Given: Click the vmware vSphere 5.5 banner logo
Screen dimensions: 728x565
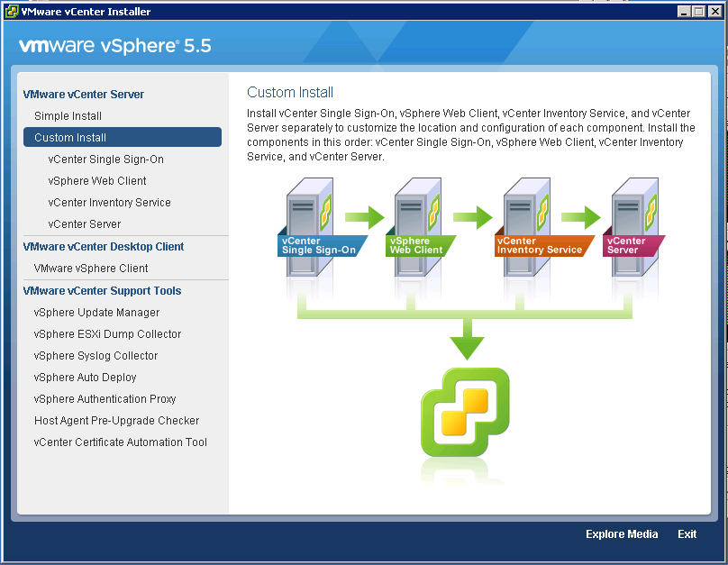Looking at the screenshot, I should pyautogui.click(x=115, y=46).
